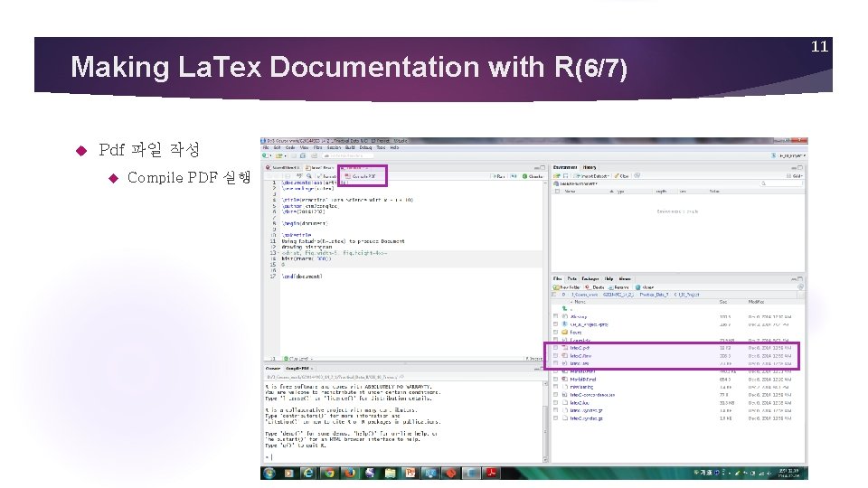The image size is (868, 488).
Task: Open the More dropdown in Files pane
Action: (645, 287)
